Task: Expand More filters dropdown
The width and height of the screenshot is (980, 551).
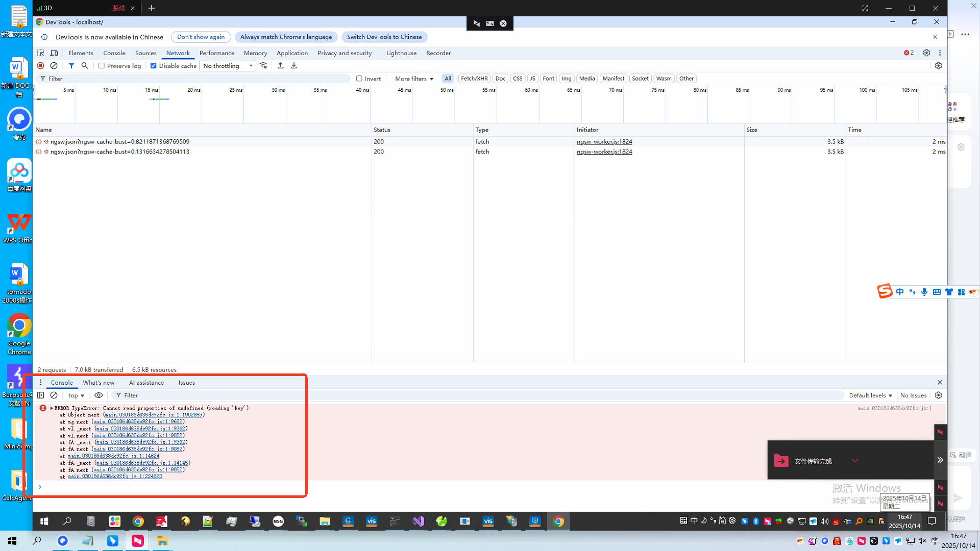Action: tap(414, 79)
